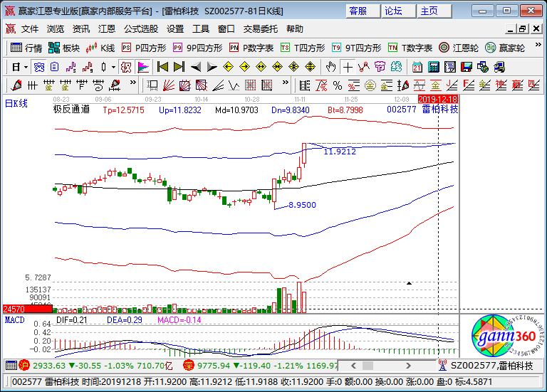Image resolution: width=547 pixels, height=392 pixels.
Task: Open the 9P四方形 tool
Action: [x=197, y=48]
